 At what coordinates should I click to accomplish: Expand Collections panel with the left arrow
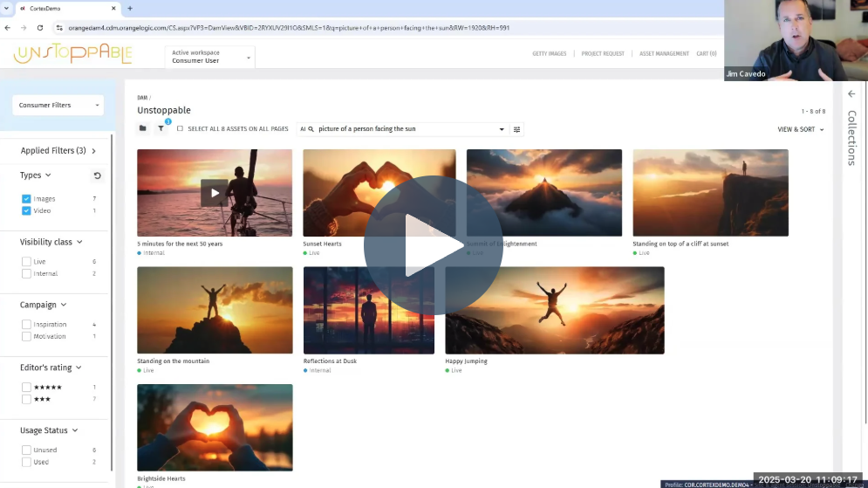[x=851, y=93]
